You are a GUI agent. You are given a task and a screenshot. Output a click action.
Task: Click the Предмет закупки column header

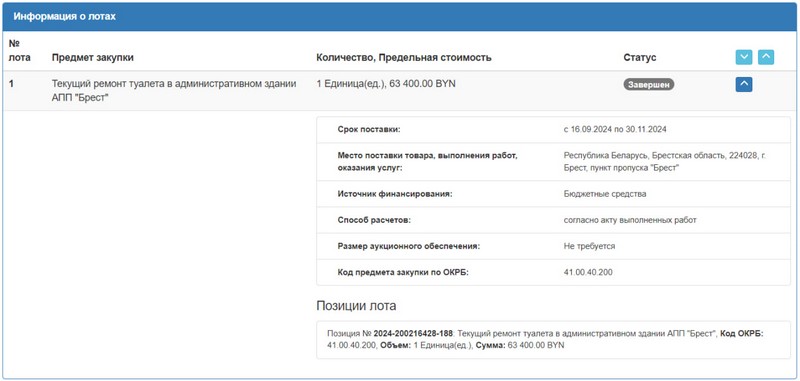(x=93, y=58)
